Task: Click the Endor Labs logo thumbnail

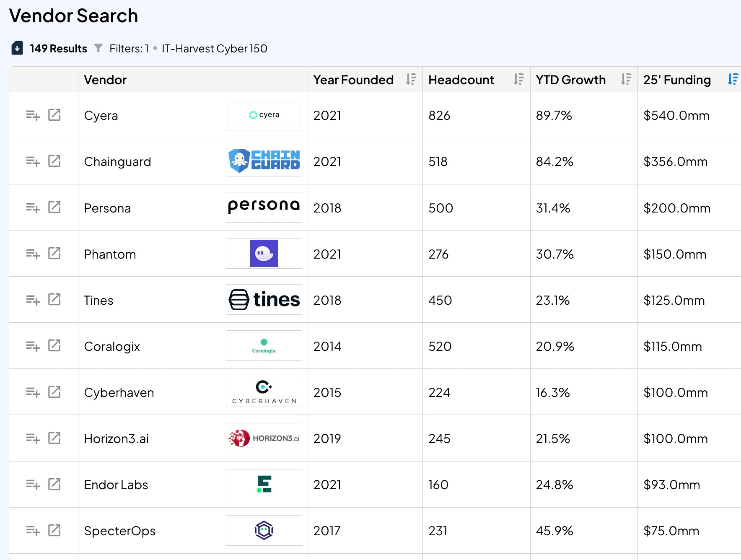Action: (264, 484)
